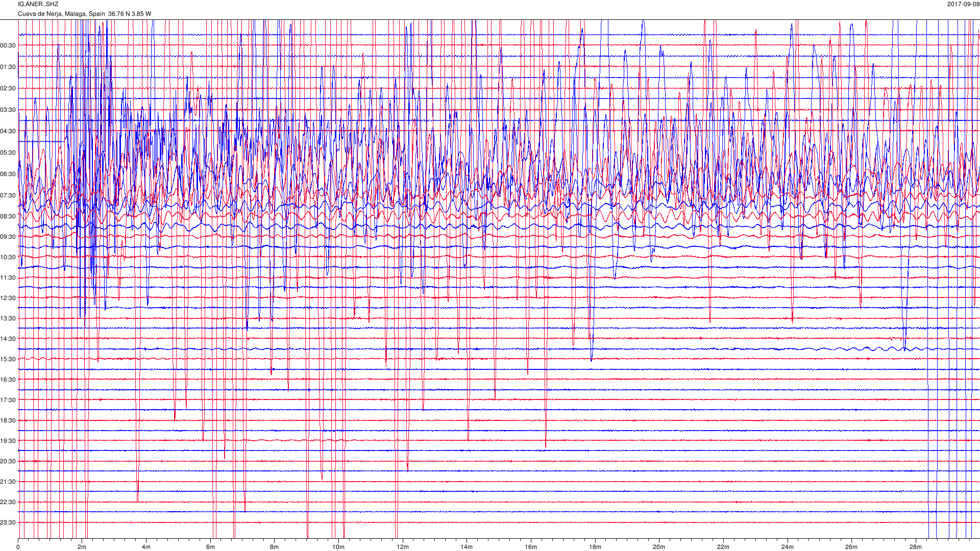Click the 03:30 time label

(x=8, y=110)
